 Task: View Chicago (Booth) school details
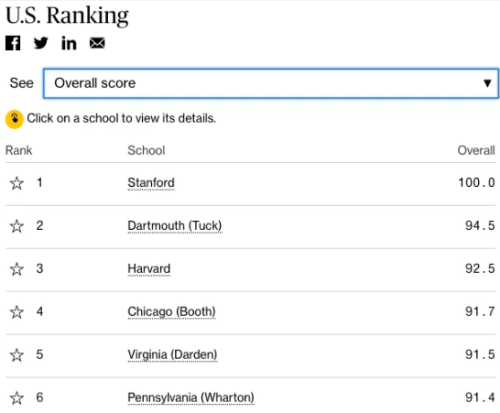point(172,312)
